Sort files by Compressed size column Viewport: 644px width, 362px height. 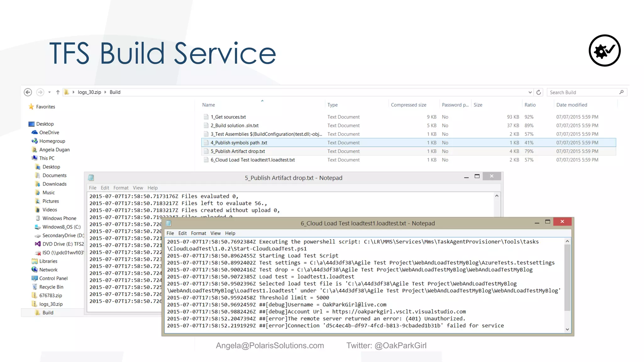click(x=408, y=105)
